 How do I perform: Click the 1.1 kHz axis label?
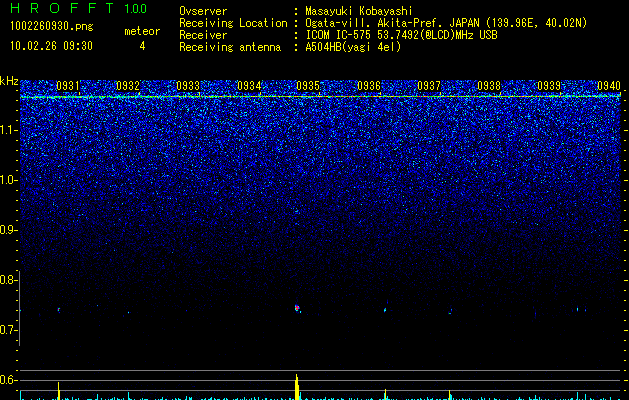point(8,130)
